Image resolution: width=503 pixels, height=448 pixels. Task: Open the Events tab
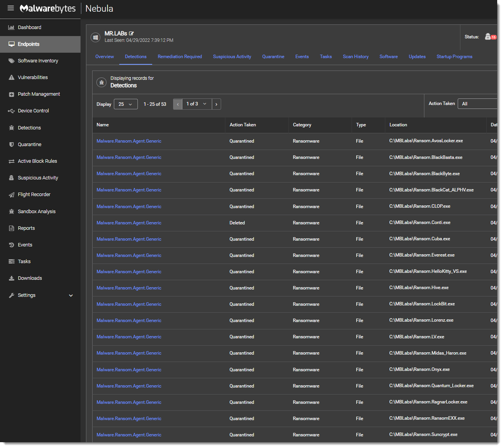point(302,57)
